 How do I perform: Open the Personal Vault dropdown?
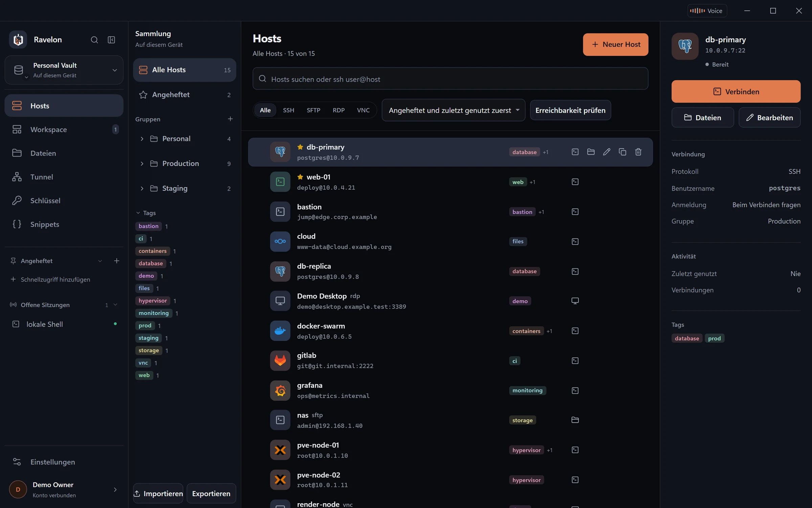64,70
